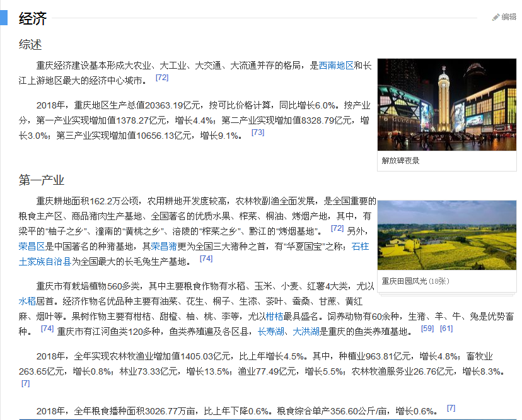
Task: Open reference [72] after 烤烟基地
Action: [x=337, y=228]
